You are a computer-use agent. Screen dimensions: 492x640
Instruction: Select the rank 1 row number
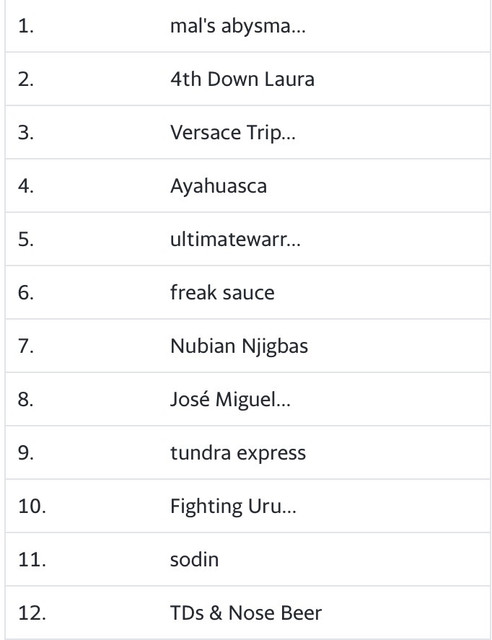[25, 26]
